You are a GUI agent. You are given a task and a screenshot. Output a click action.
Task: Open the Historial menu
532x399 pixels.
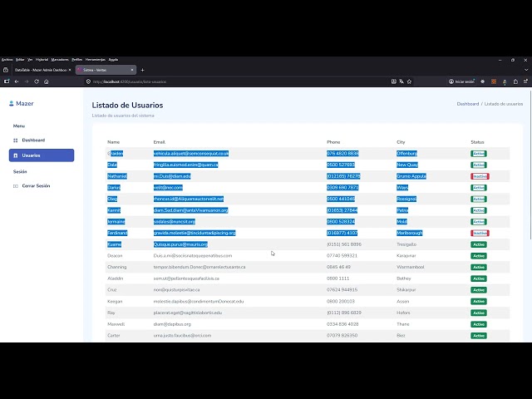point(42,59)
